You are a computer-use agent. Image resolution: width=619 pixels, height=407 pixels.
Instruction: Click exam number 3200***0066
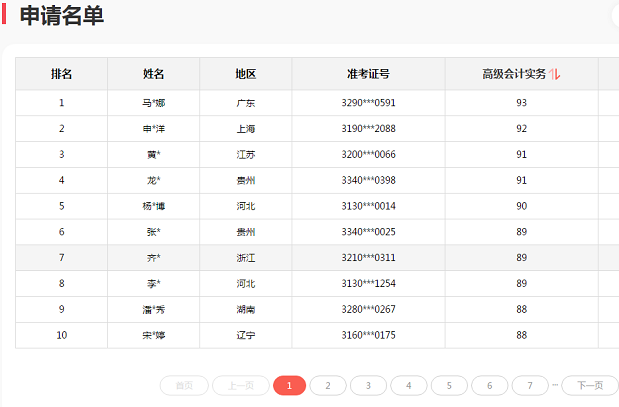pyautogui.click(x=368, y=154)
